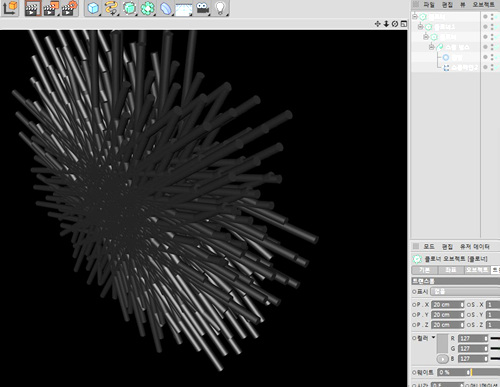Click the gray 컬러 swatch

coord(442,344)
